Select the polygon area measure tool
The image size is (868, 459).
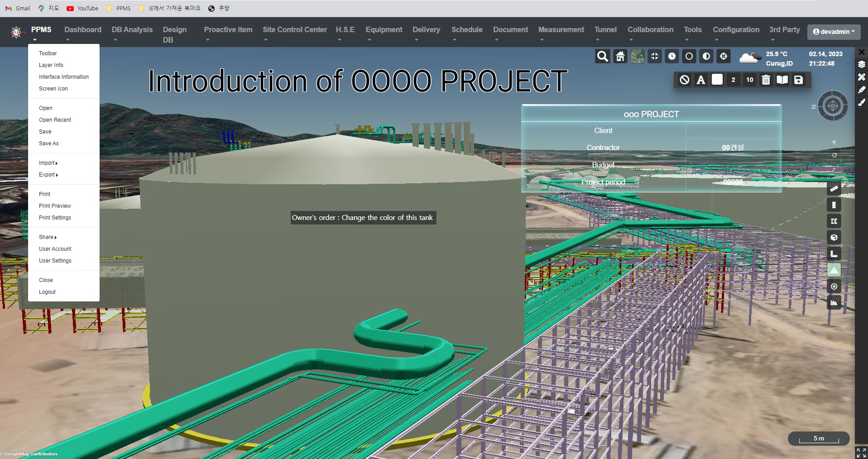[834, 221]
